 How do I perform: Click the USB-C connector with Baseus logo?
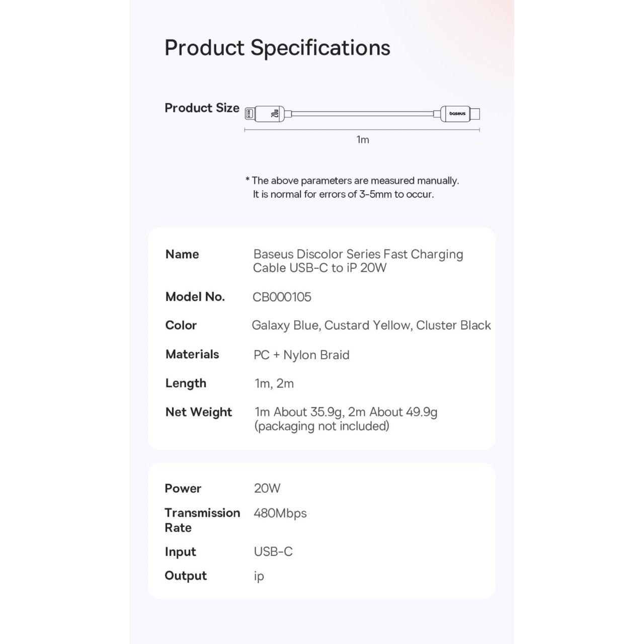click(x=460, y=114)
